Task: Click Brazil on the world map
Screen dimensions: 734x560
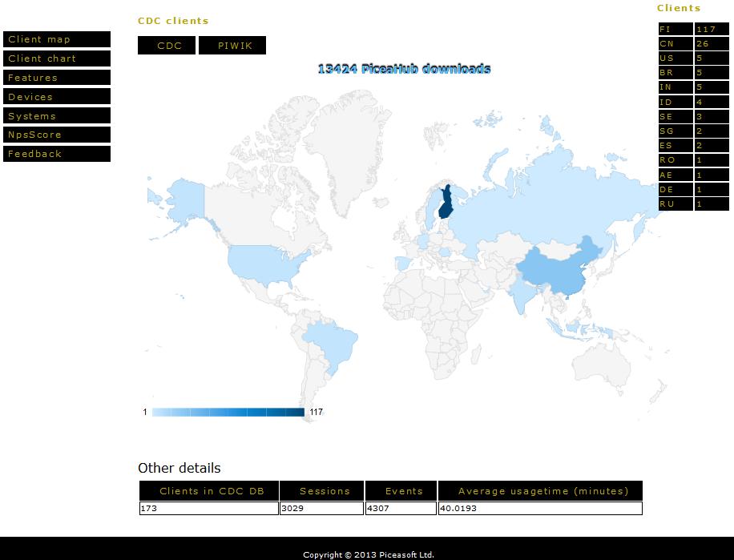Action: coord(333,344)
